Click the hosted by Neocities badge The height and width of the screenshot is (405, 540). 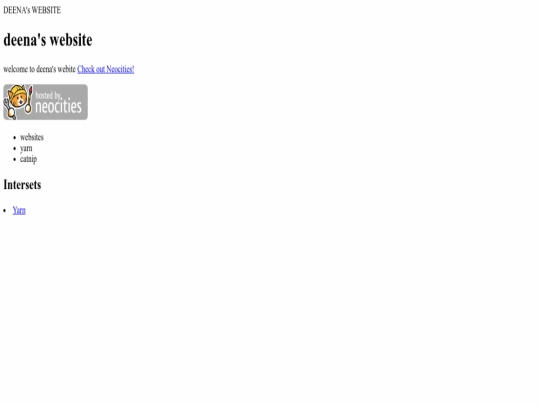(45, 102)
